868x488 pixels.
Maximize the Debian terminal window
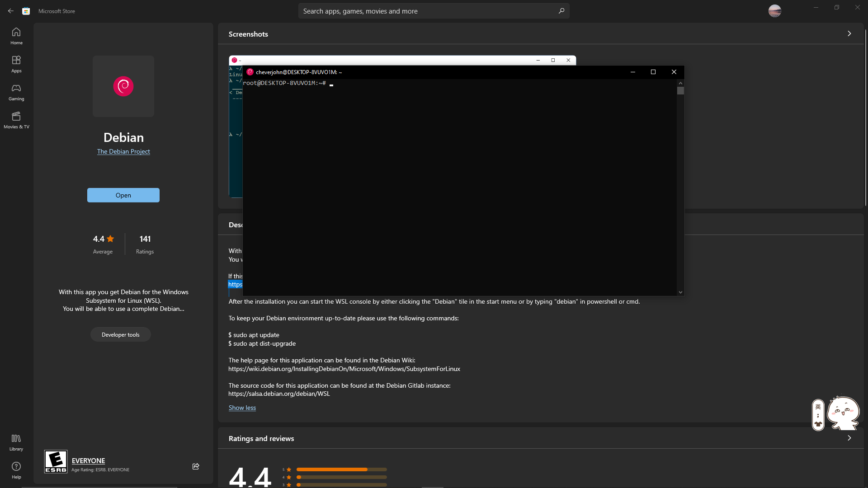point(653,72)
